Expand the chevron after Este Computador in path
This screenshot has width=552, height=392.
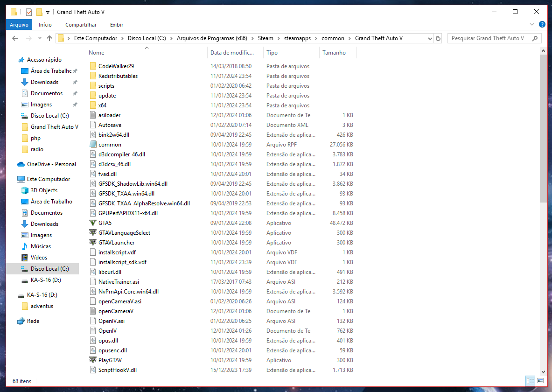coord(123,38)
